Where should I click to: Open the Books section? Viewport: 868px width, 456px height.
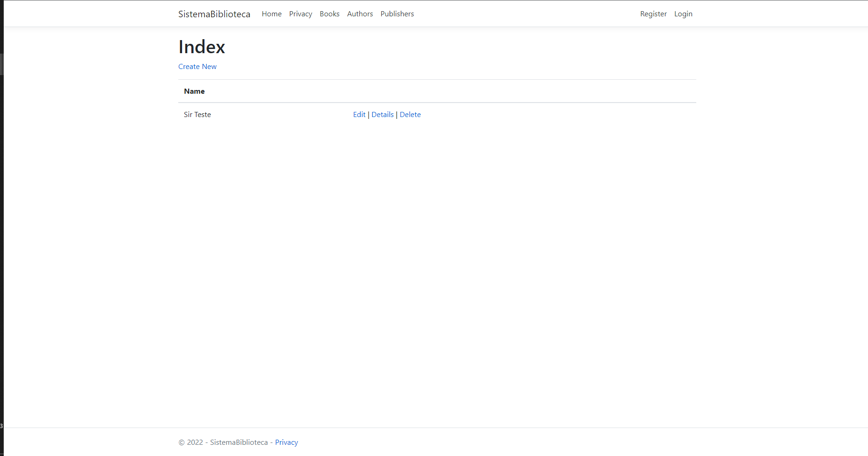pyautogui.click(x=329, y=14)
